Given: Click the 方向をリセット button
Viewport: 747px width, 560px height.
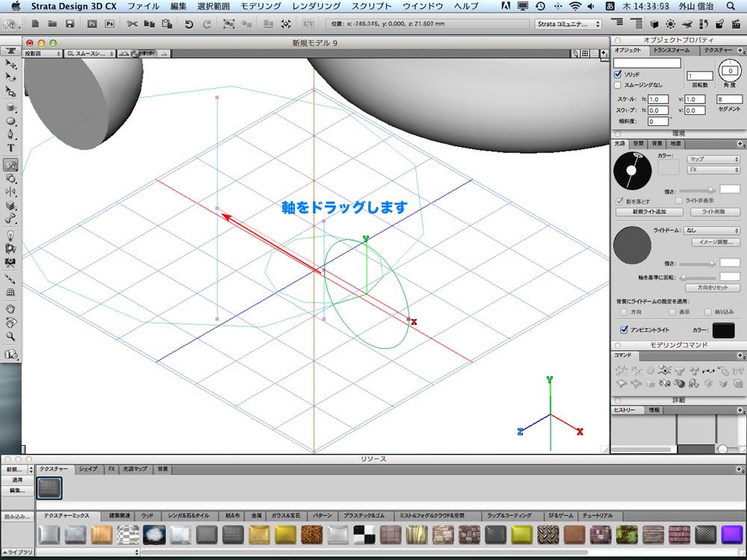Looking at the screenshot, I should (x=713, y=287).
